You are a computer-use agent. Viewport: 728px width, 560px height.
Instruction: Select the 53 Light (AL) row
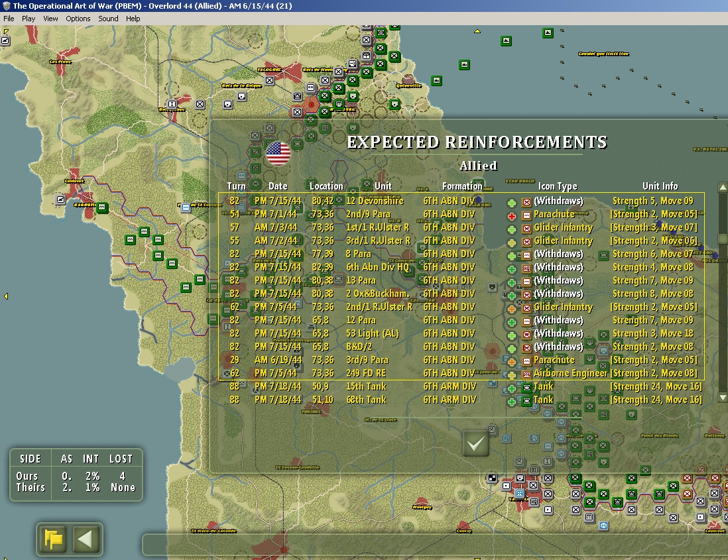(x=461, y=333)
